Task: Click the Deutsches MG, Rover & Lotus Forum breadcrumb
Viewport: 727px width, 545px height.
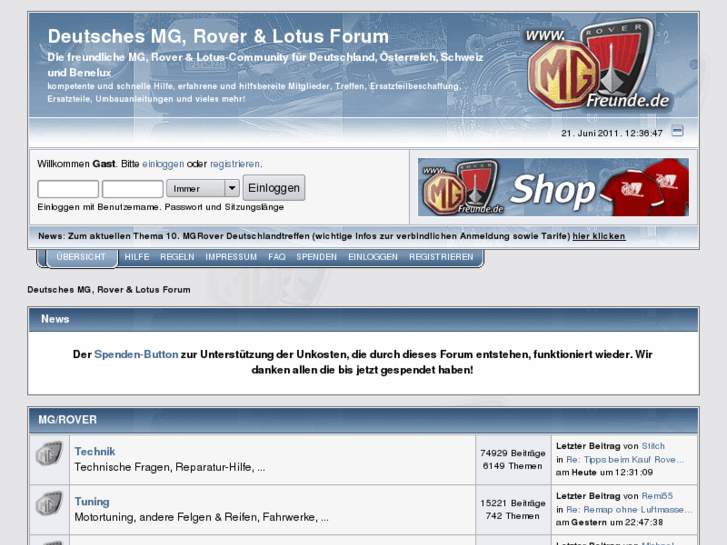Action: 109,289
